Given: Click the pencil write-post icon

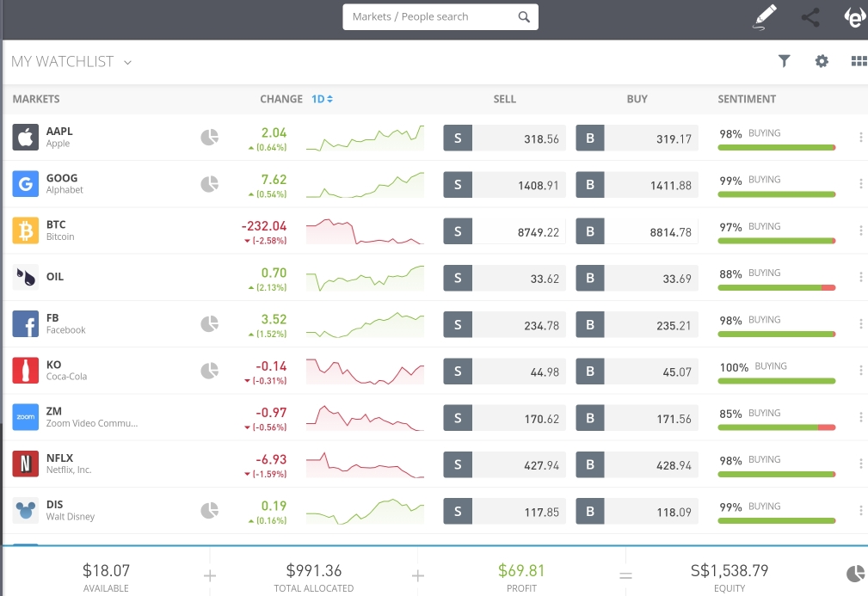Looking at the screenshot, I should pyautogui.click(x=765, y=17).
